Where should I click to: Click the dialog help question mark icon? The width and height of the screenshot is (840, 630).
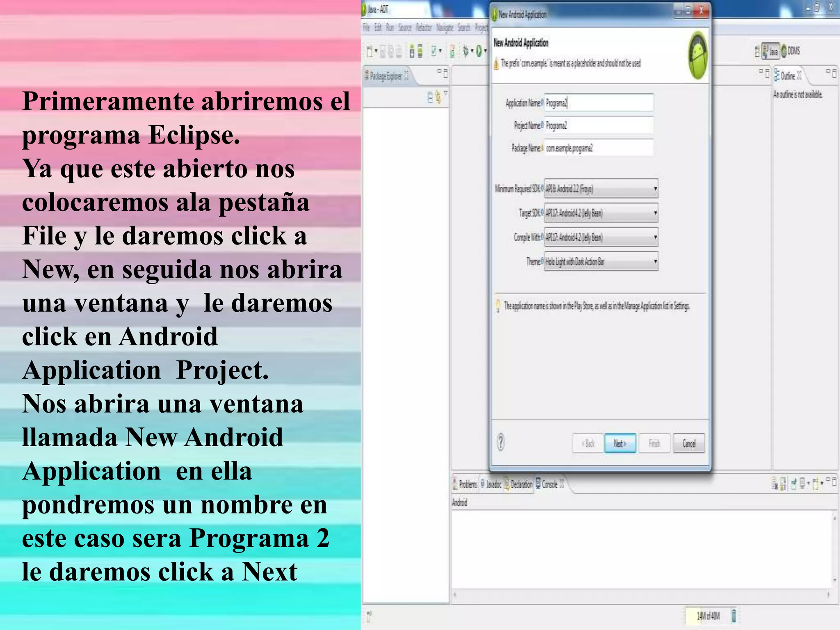point(501,442)
